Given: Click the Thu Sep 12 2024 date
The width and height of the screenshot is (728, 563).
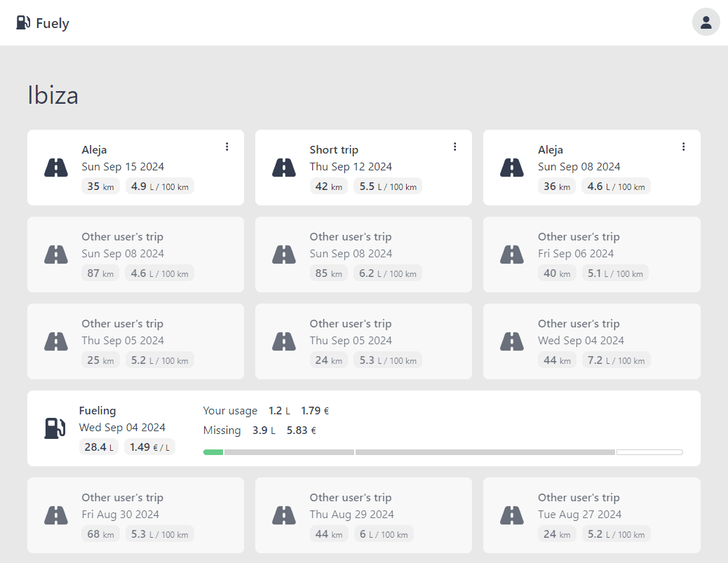Looking at the screenshot, I should 351,167.
